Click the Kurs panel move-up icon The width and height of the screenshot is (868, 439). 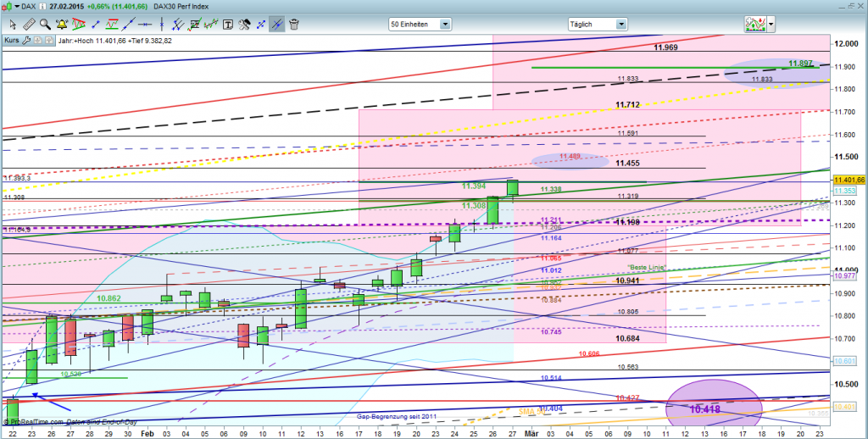point(48,41)
